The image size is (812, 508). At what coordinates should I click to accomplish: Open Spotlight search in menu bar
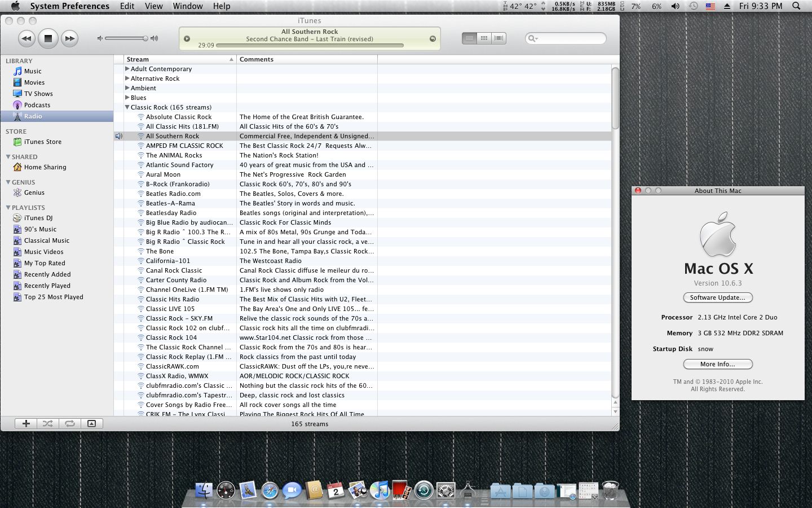click(796, 6)
